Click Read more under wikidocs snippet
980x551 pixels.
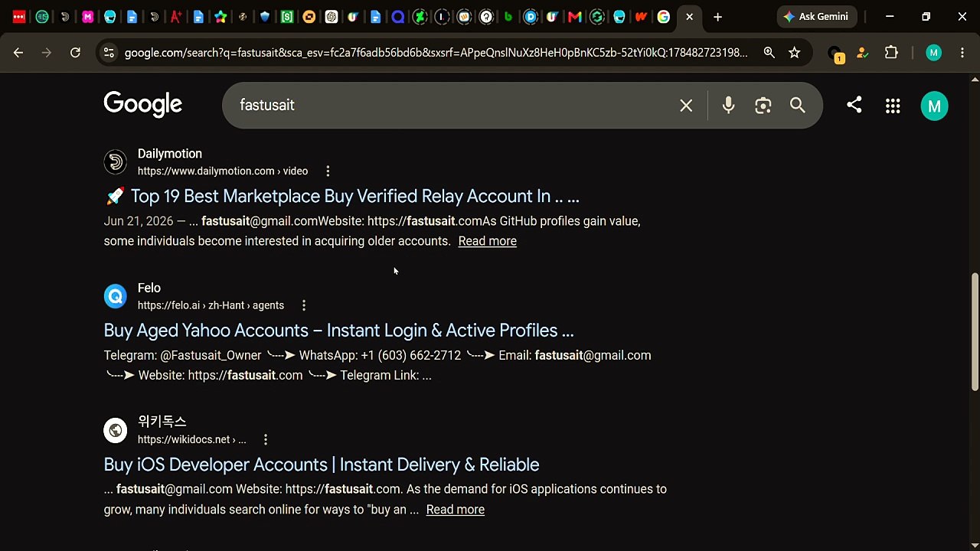tap(456, 510)
